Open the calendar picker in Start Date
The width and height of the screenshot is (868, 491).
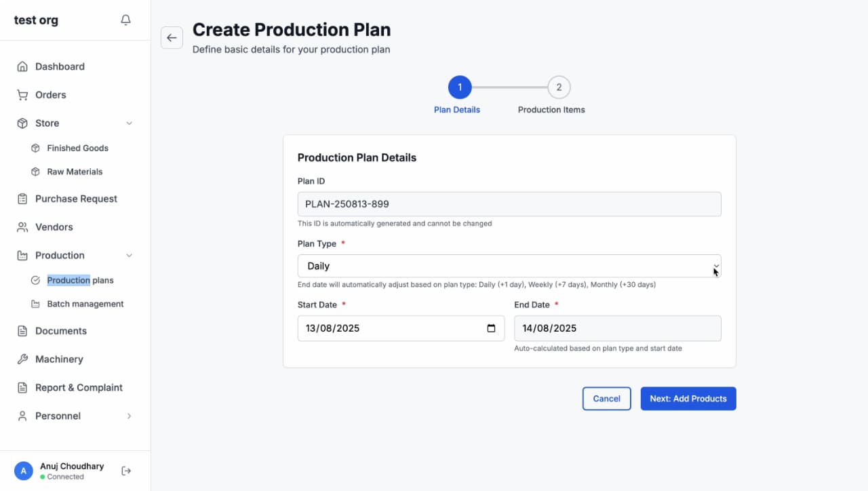point(491,328)
